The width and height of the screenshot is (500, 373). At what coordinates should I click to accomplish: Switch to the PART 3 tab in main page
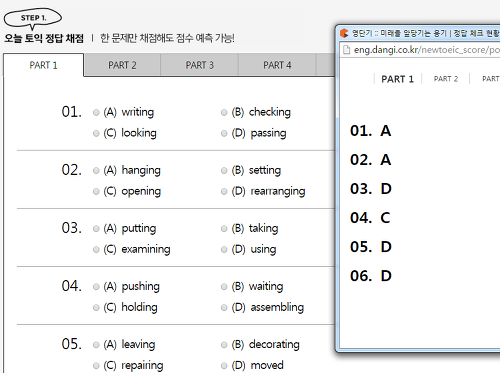[x=200, y=65]
